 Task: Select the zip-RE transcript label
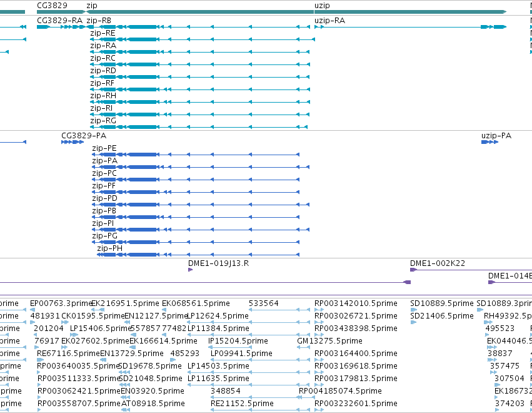[103, 33]
